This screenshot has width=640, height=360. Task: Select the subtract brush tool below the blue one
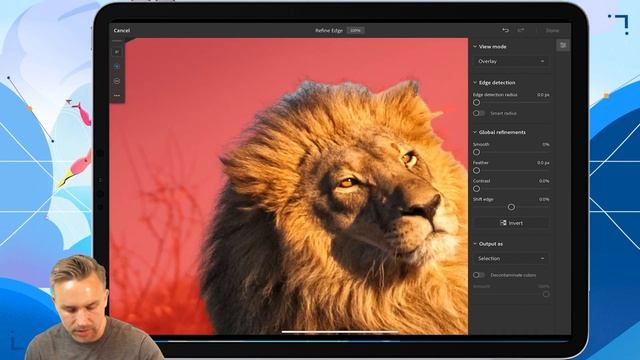click(117, 81)
